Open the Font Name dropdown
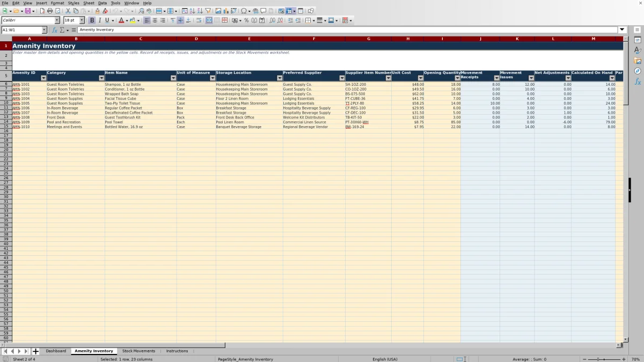Screen dimensions: 644x362 [x=57, y=20]
